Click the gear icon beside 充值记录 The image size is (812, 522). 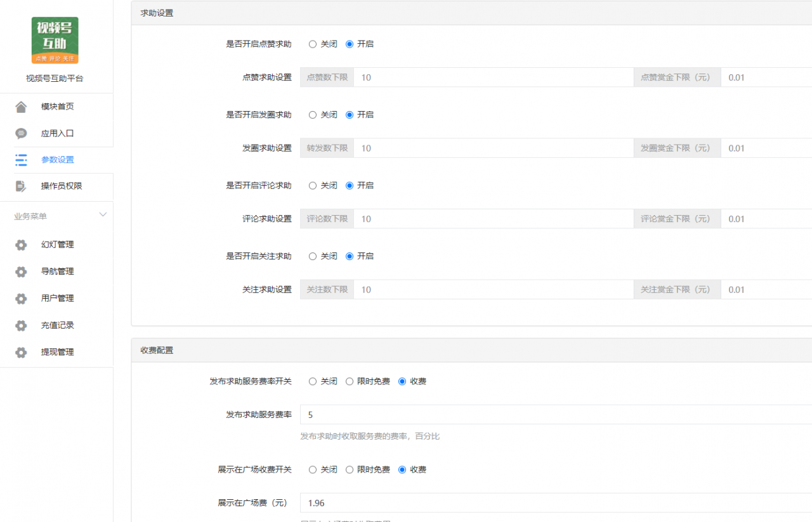(x=21, y=325)
